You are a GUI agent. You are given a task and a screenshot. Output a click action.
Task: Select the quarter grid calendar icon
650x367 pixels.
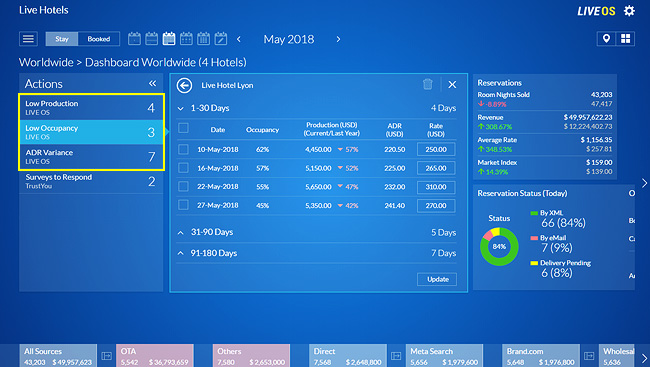tap(186, 39)
